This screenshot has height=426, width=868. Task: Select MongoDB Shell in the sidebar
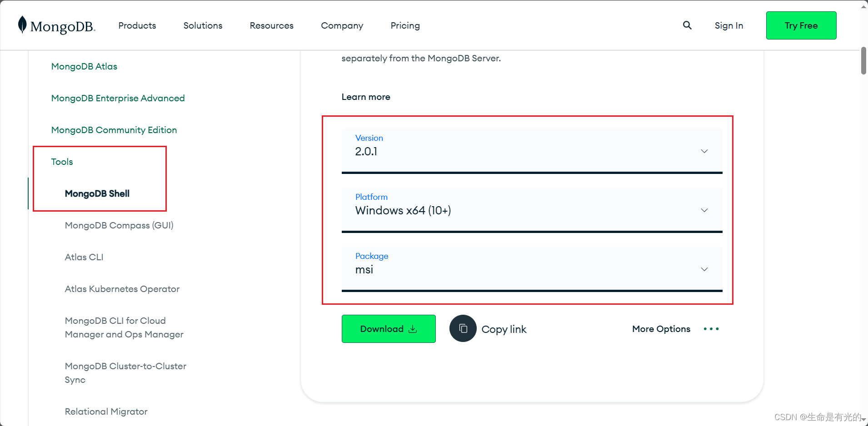(97, 193)
